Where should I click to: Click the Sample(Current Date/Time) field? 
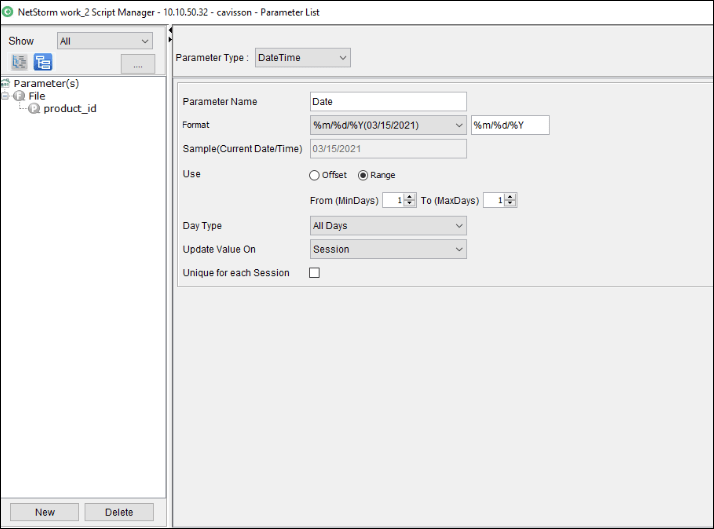click(x=388, y=149)
